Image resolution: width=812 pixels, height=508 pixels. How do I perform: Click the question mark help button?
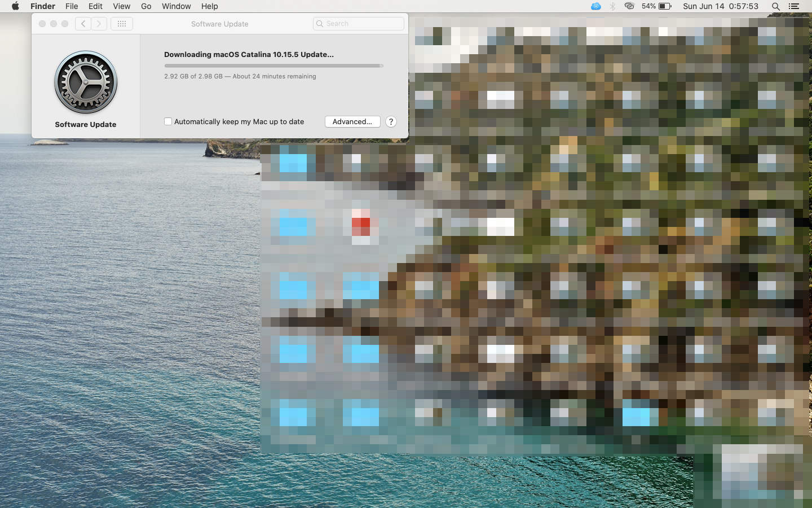click(391, 121)
